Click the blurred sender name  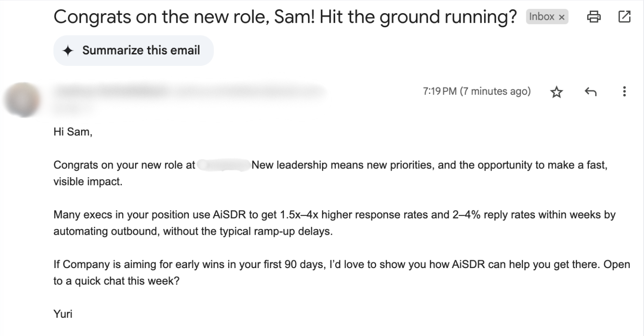point(111,91)
